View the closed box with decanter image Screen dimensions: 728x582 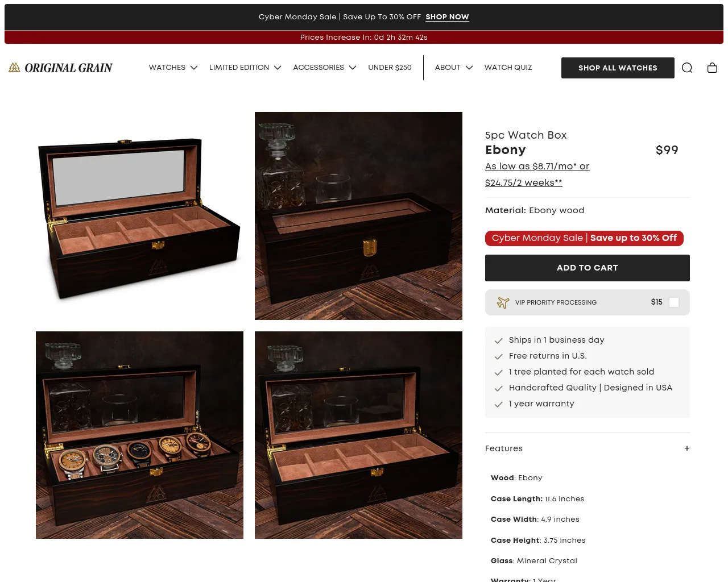click(x=358, y=216)
